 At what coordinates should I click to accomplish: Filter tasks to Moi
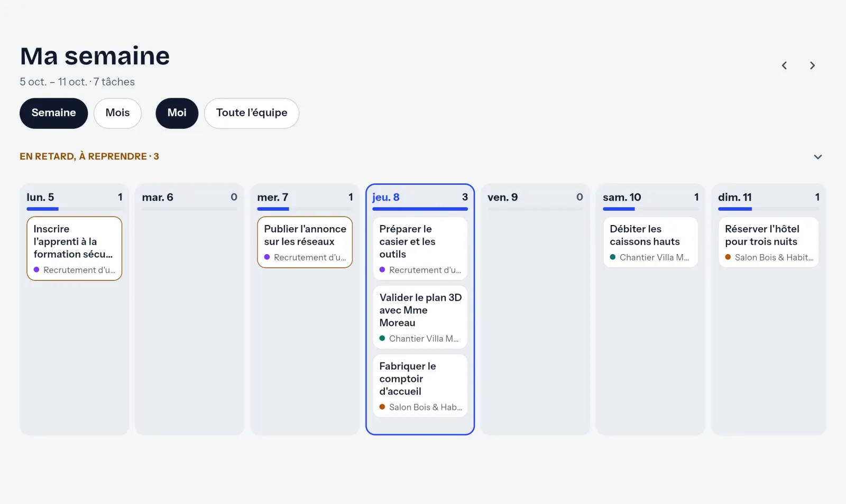(177, 113)
